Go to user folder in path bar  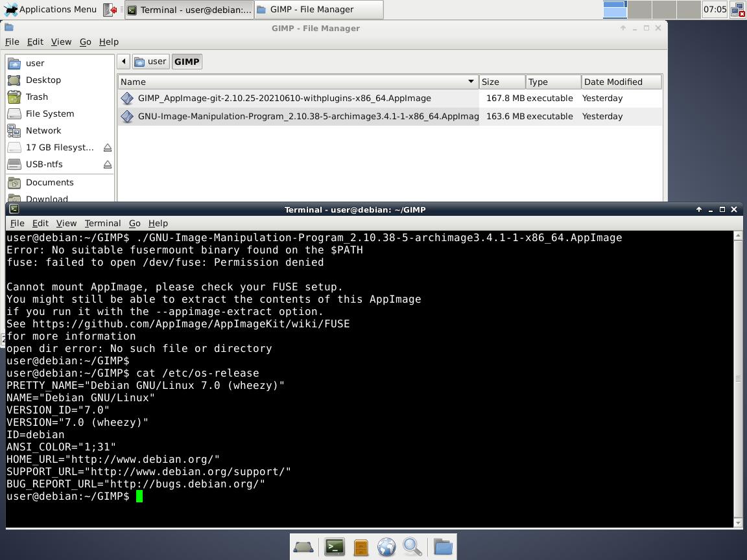(150, 62)
